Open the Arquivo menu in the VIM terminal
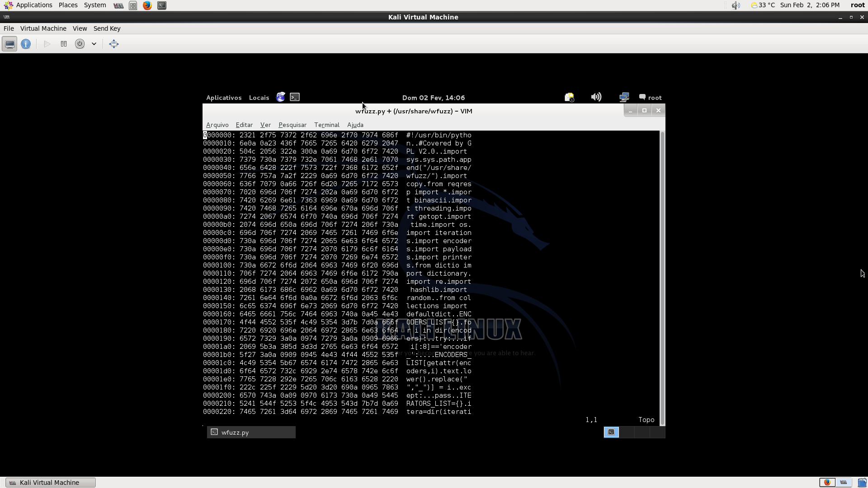The width and height of the screenshot is (868, 488). [x=217, y=125]
